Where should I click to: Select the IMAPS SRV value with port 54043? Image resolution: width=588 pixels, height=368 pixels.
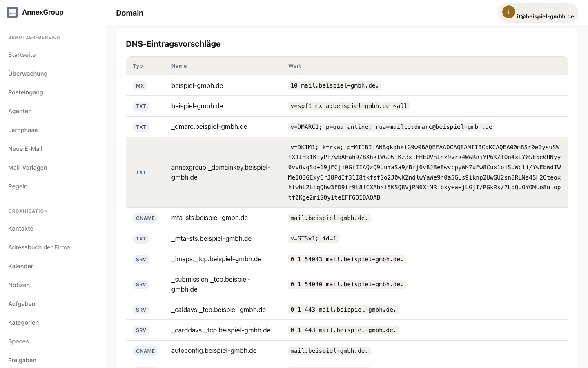click(347, 259)
